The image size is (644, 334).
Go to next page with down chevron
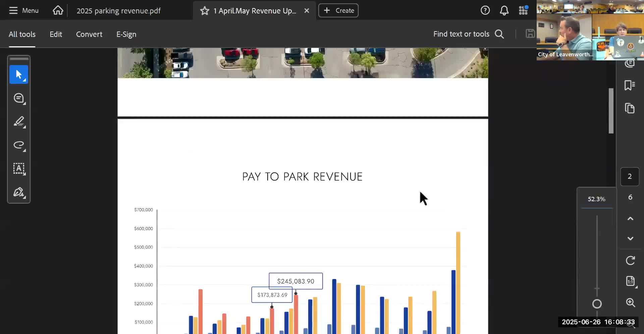(630, 238)
